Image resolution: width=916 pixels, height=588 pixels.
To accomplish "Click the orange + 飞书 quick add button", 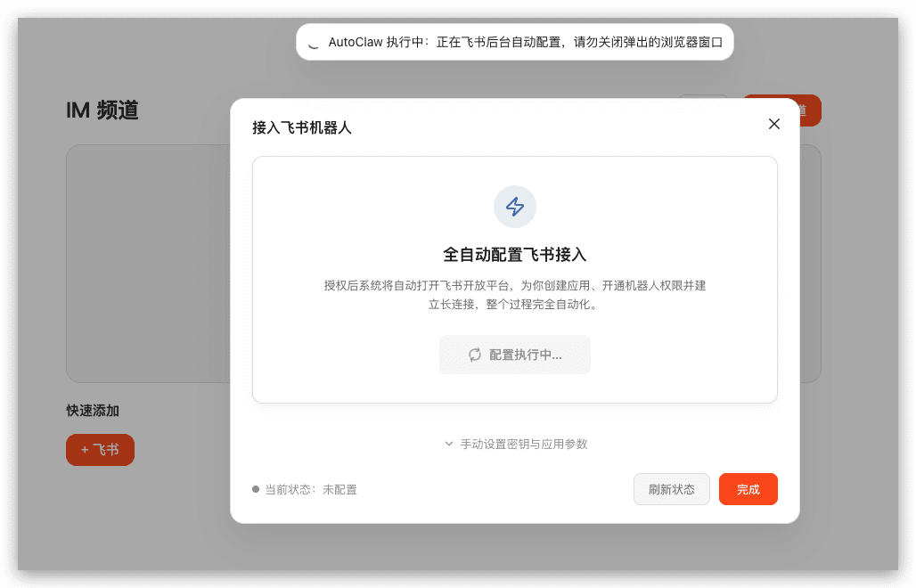I will tap(100, 450).
